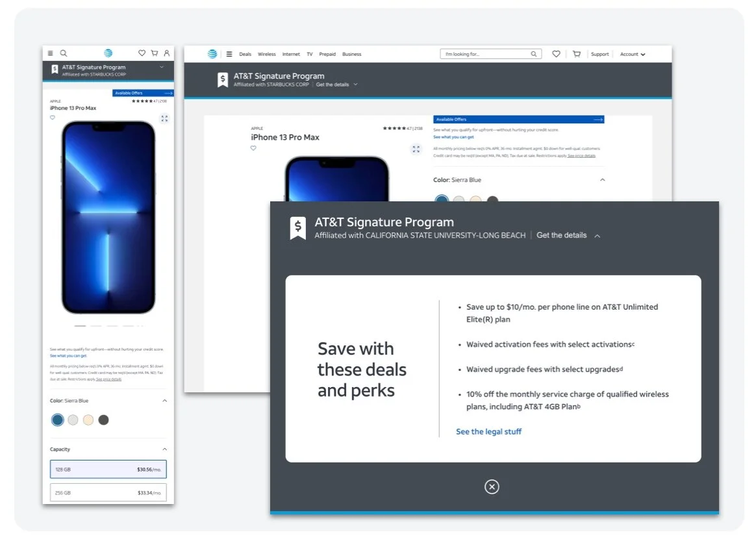756x543 pixels.
Task: Expand product image fullscreen in desktop view
Action: click(x=416, y=149)
